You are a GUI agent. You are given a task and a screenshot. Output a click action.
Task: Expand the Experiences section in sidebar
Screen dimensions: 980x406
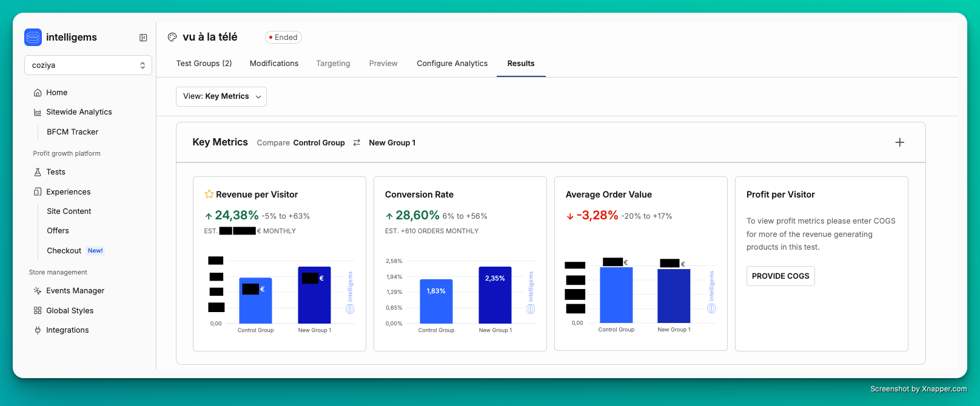coord(68,192)
